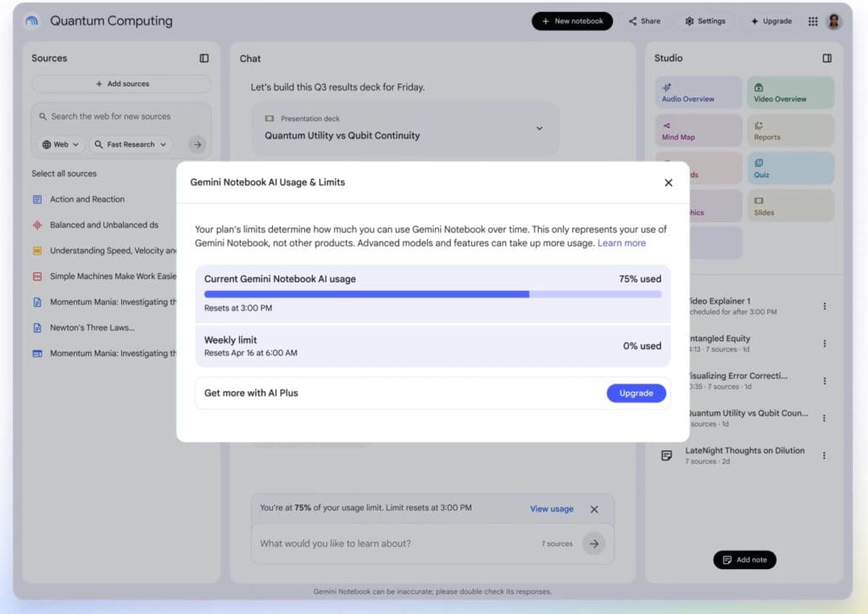Image resolution: width=868 pixels, height=614 pixels.
Task: Expand the Presentation deck card chevron
Action: pos(539,128)
